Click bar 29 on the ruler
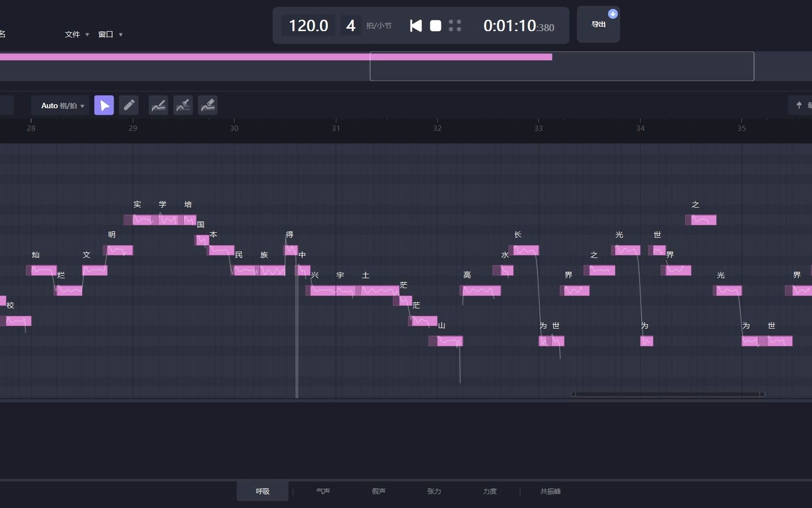 click(133, 128)
